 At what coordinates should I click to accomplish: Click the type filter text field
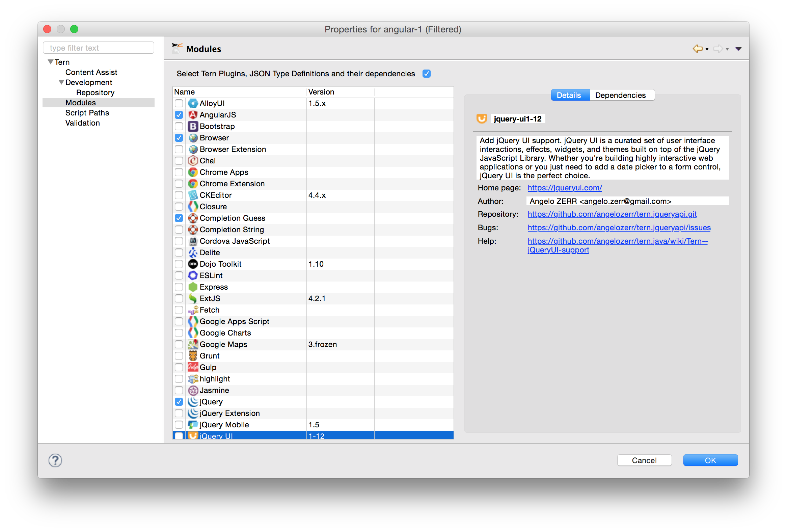click(99, 48)
